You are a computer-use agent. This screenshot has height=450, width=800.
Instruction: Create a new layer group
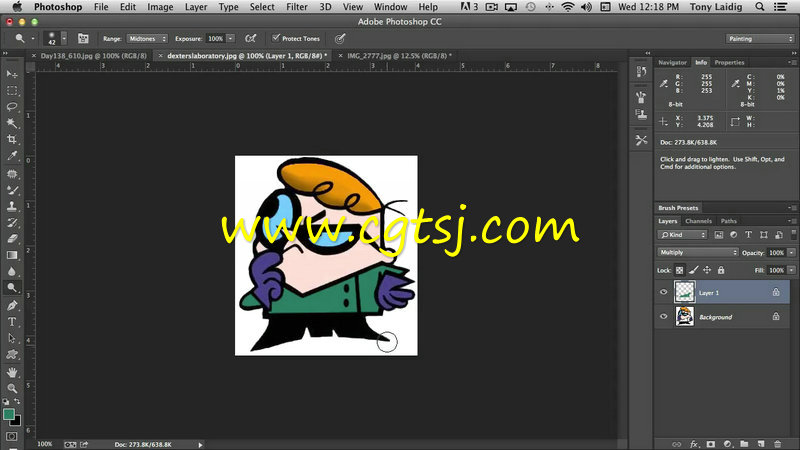point(744,444)
